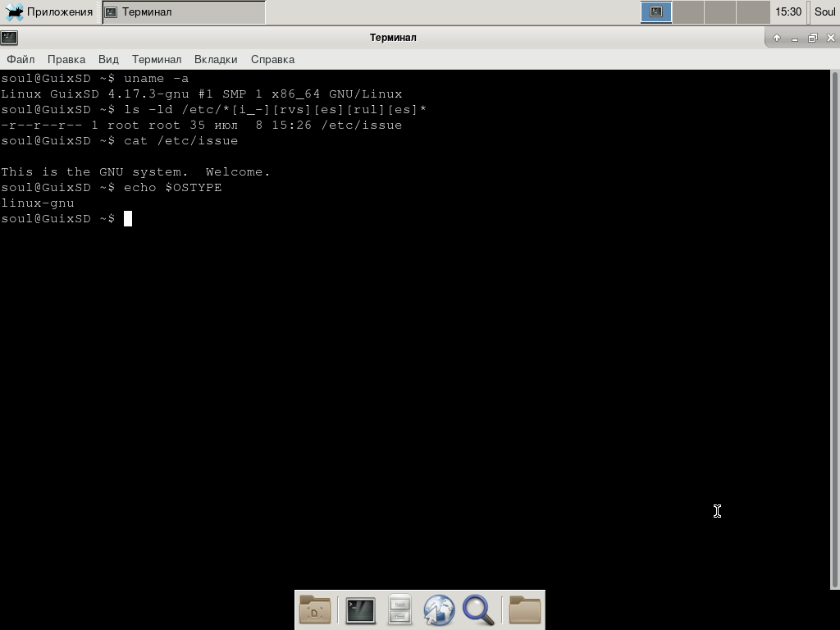This screenshot has width=840, height=630.
Task: Select the Терминал taskbar window button
Action: point(184,11)
